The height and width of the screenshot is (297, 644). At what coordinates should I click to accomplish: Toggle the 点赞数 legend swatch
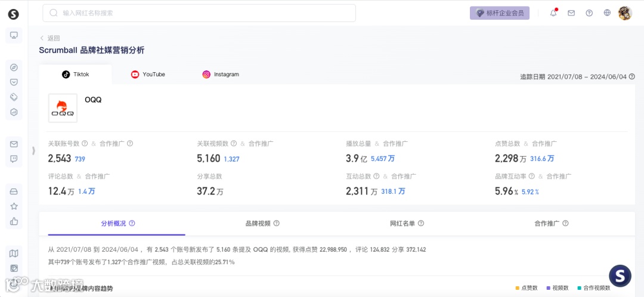click(x=518, y=288)
